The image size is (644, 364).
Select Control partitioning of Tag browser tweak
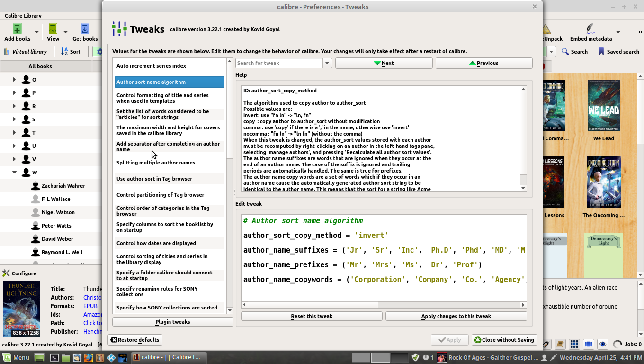coord(170,195)
